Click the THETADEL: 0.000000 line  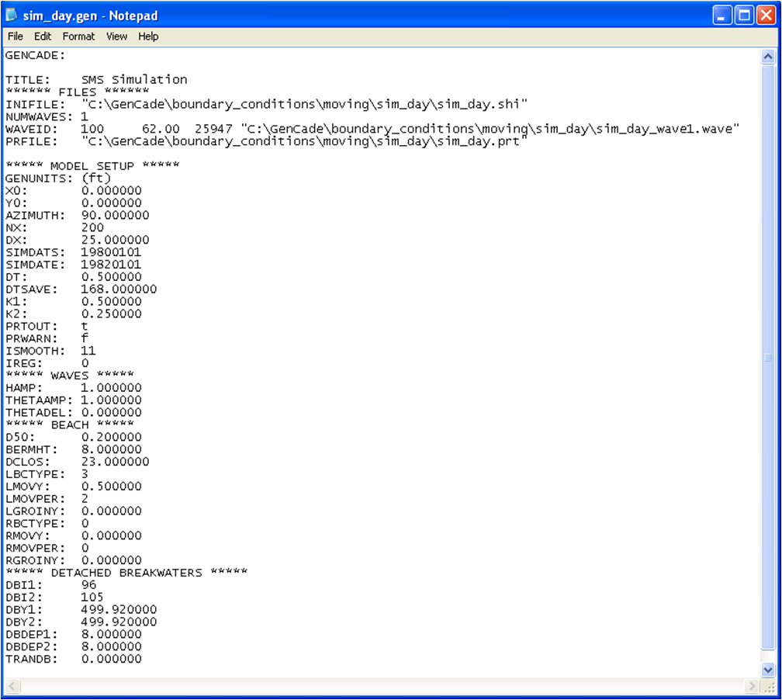tap(73, 412)
